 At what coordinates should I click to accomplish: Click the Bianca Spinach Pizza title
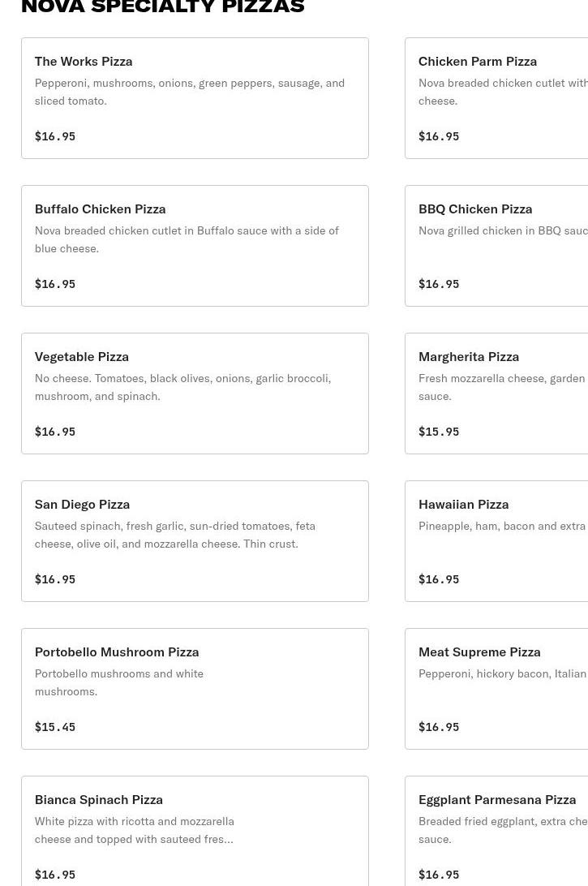click(99, 799)
